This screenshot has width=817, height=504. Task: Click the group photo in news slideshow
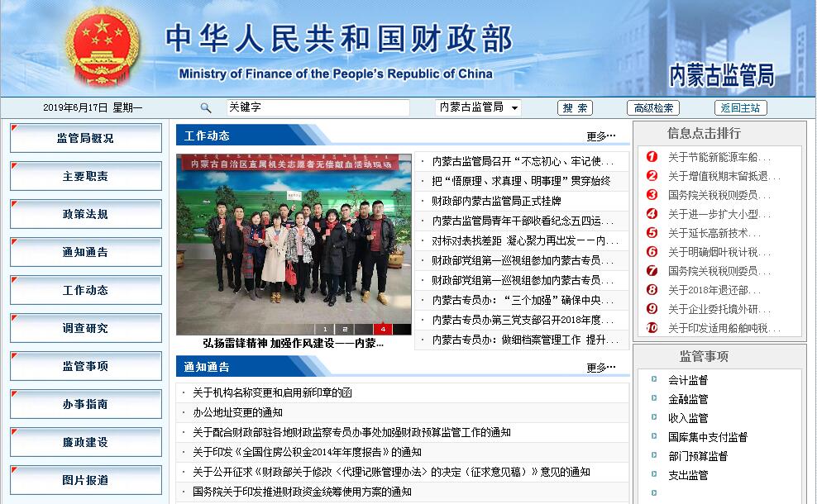(x=294, y=240)
